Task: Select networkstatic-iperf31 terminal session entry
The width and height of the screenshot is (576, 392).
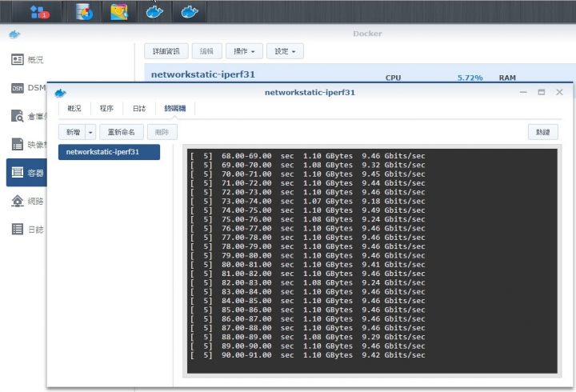Action: point(109,152)
